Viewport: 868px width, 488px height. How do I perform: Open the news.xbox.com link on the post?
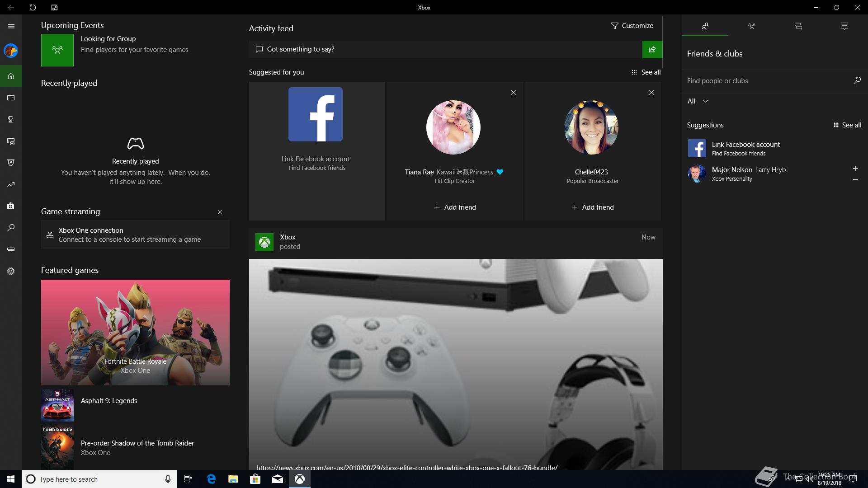(407, 467)
